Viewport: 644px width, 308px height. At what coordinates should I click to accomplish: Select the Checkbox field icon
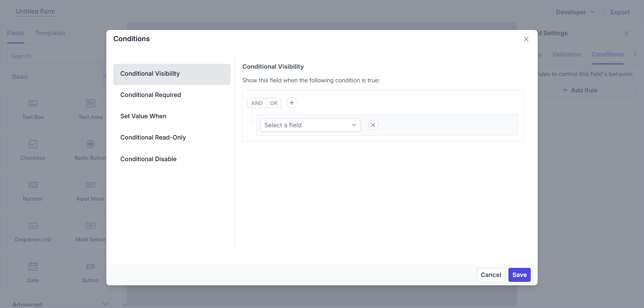point(33,144)
